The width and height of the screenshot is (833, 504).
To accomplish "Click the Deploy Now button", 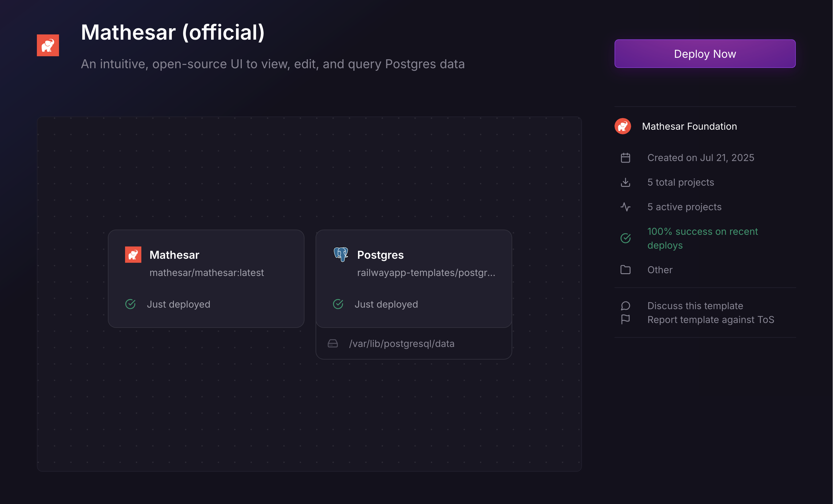I will click(705, 54).
